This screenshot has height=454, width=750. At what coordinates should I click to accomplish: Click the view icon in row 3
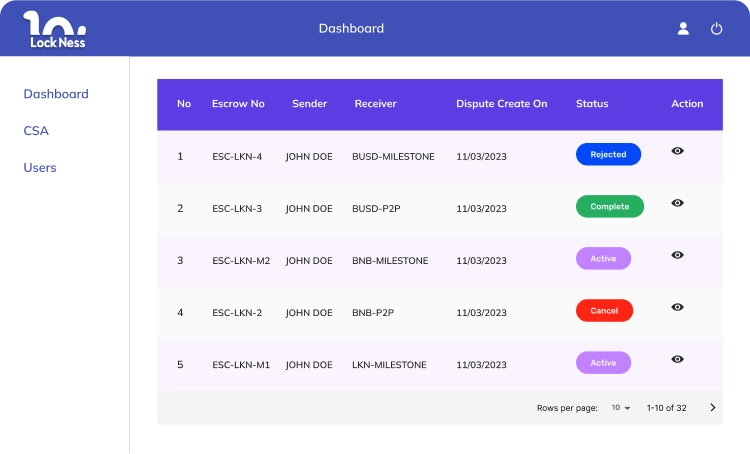point(677,255)
